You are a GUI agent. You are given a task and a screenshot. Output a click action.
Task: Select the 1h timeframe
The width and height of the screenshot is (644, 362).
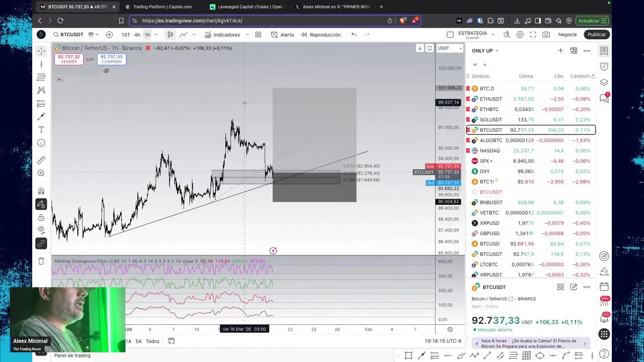click(147, 35)
